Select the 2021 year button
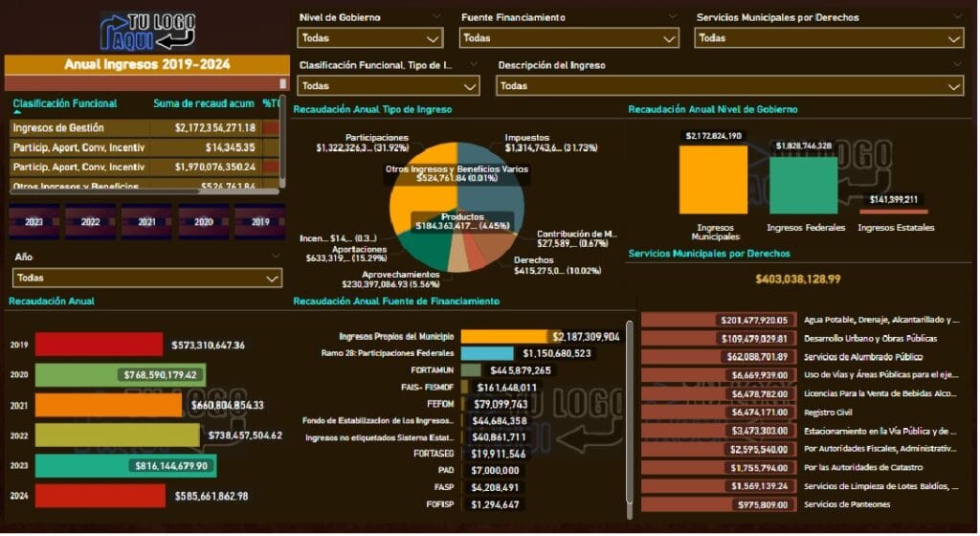This screenshot has width=980, height=536. (146, 222)
